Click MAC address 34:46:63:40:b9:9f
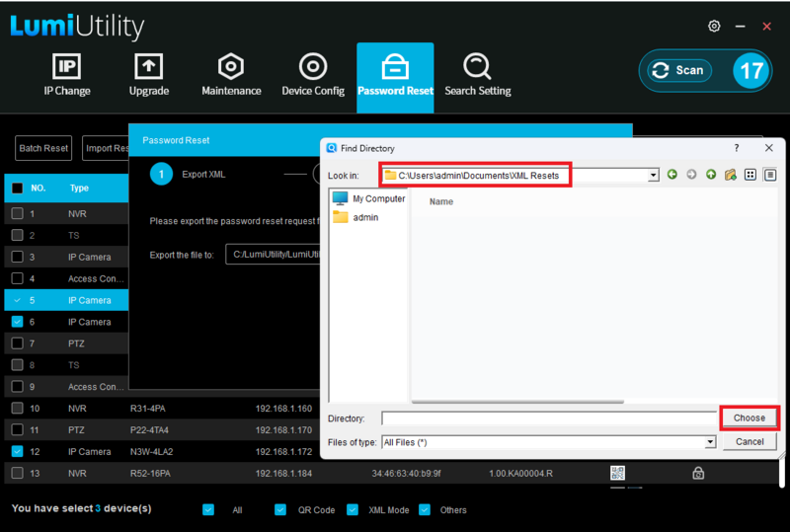This screenshot has height=532, width=790. [406, 474]
